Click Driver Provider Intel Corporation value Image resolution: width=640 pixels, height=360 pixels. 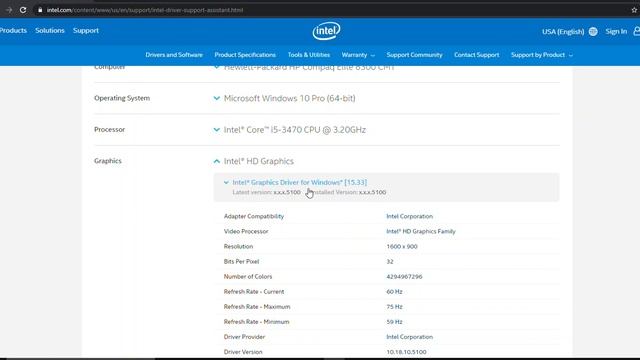point(409,337)
